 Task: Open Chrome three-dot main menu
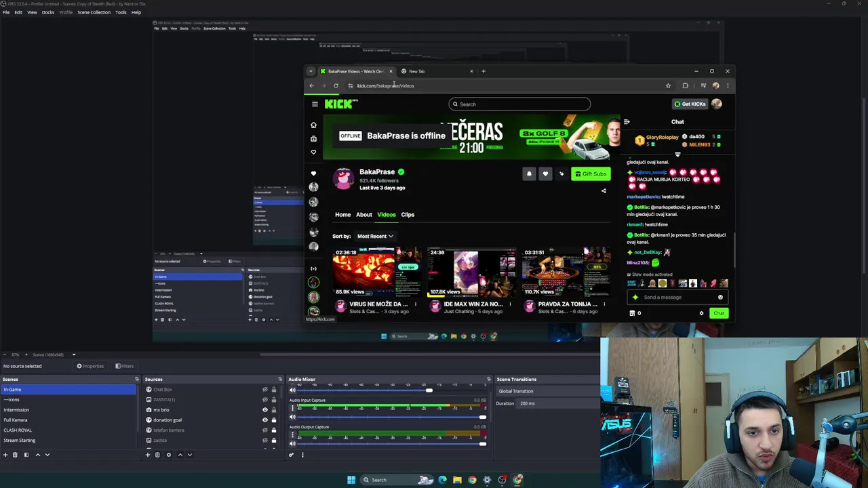click(x=728, y=85)
